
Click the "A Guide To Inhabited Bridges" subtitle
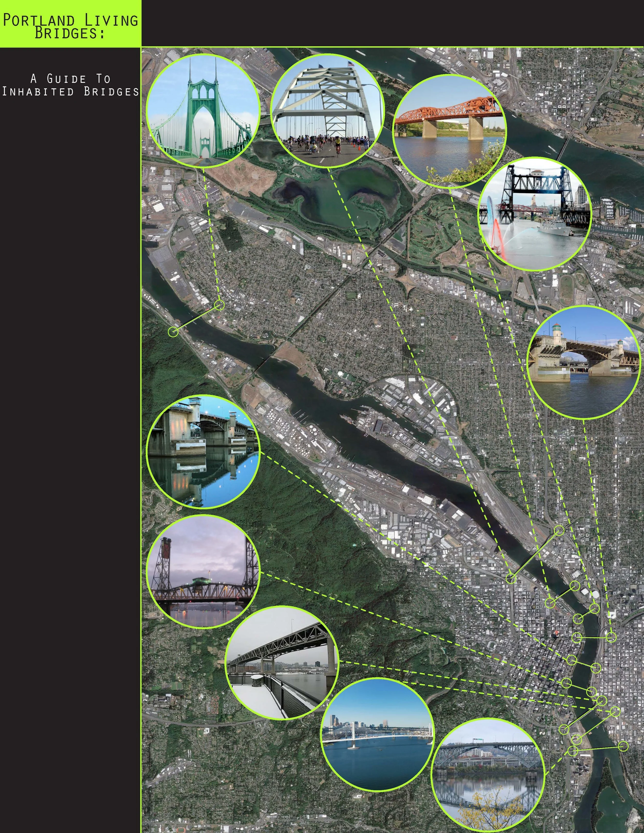[x=71, y=85]
